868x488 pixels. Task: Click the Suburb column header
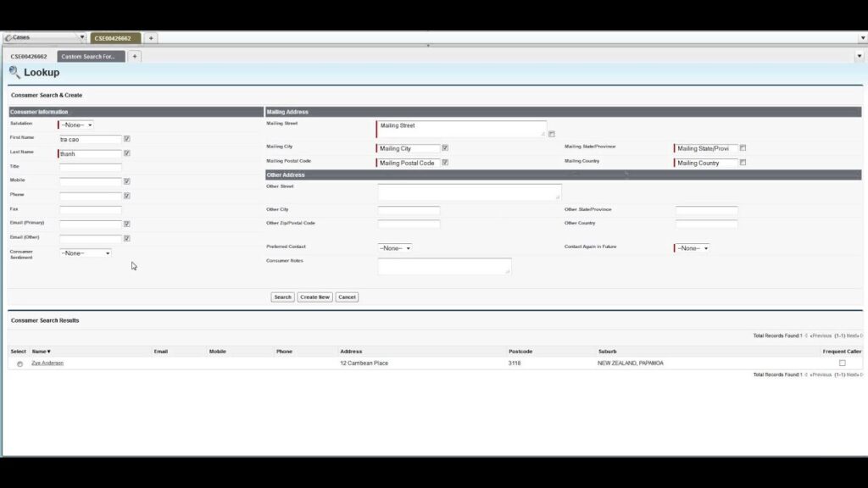click(x=607, y=352)
